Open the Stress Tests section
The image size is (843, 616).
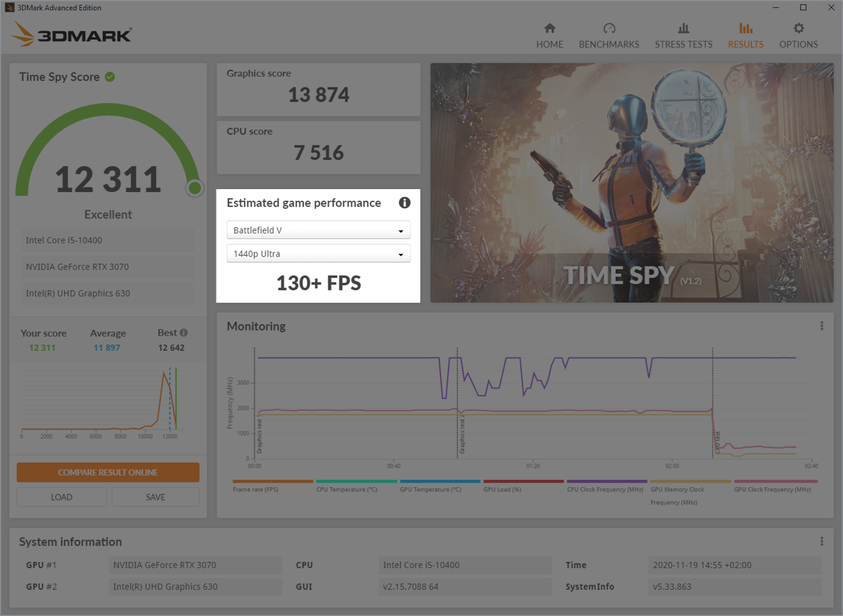point(683,33)
